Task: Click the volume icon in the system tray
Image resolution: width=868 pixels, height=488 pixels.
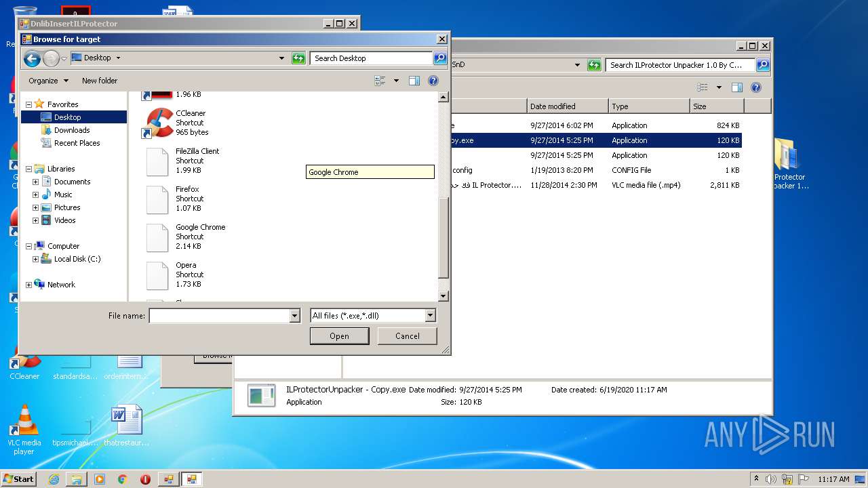Action: pyautogui.click(x=771, y=479)
